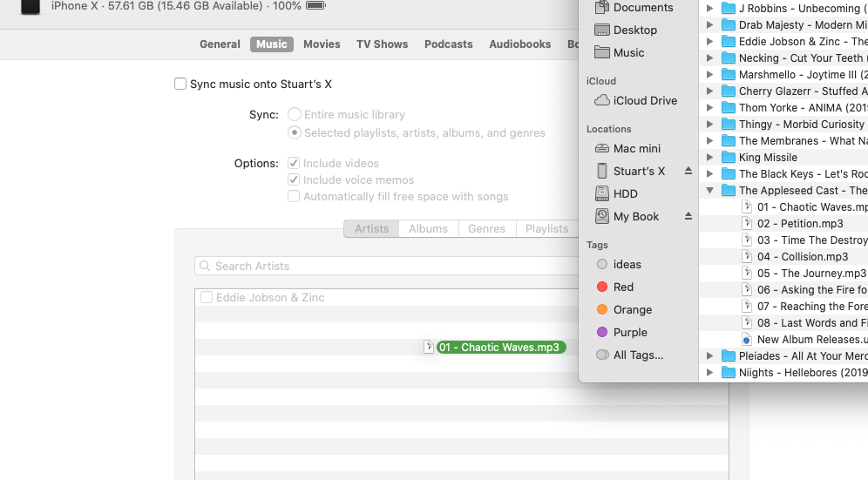Click the battery level icon
Screen dimensions: 868x480
[x=315, y=5]
